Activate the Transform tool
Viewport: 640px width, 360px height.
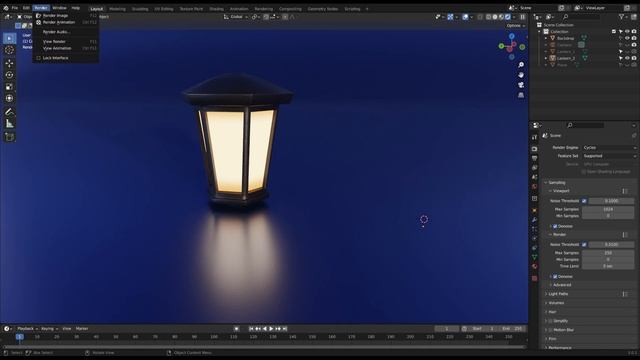click(x=9, y=98)
